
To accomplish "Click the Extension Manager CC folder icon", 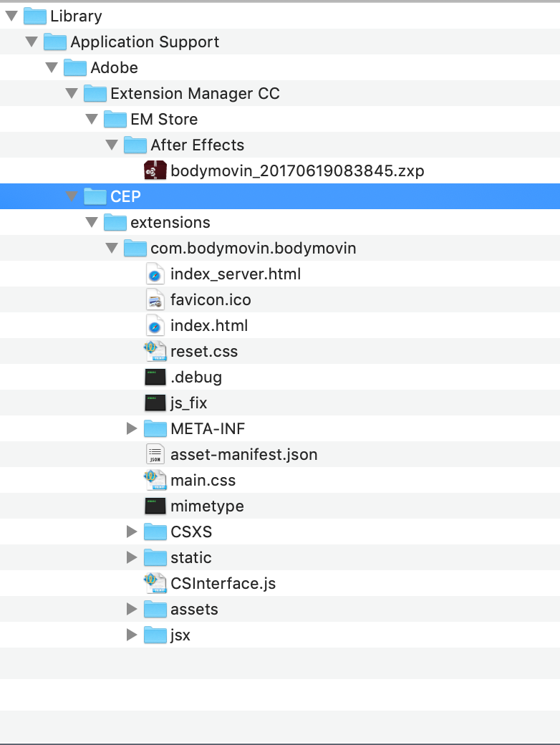I will (x=95, y=92).
